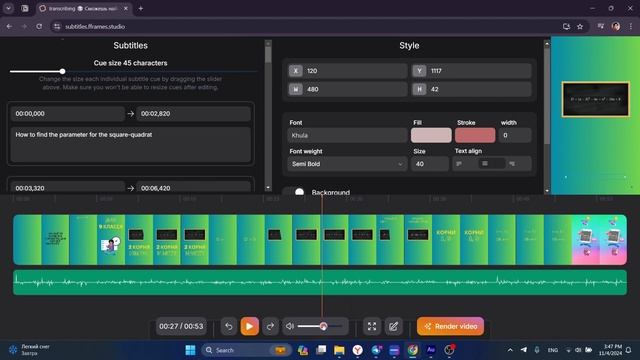Image resolution: width=640 pixels, height=360 pixels.
Task: Edit the second cue end time 00:06,420
Action: click(x=193, y=187)
